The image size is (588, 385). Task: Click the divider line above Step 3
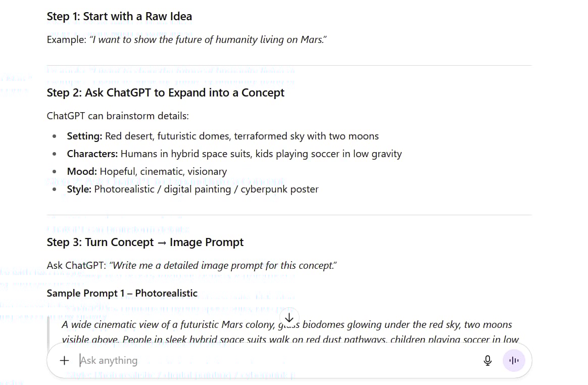coord(289,215)
